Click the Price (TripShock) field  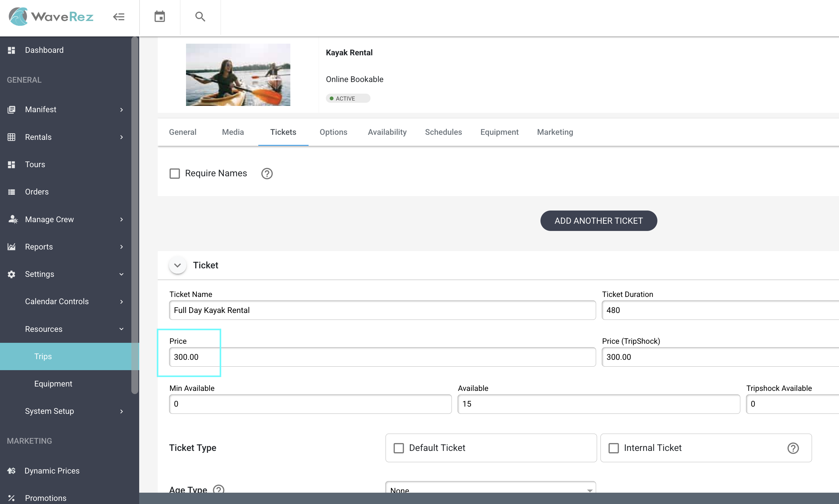[x=720, y=357]
